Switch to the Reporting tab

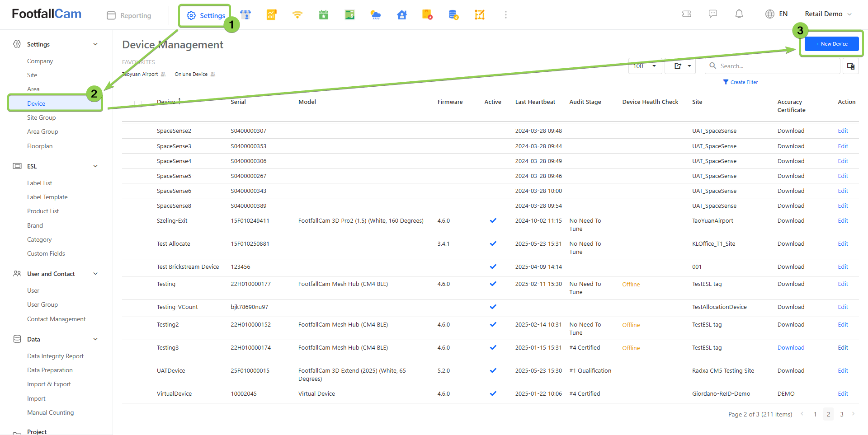pyautogui.click(x=129, y=15)
